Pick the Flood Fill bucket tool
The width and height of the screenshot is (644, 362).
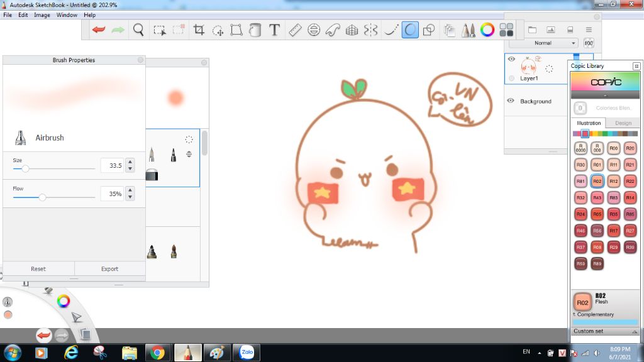[255, 30]
